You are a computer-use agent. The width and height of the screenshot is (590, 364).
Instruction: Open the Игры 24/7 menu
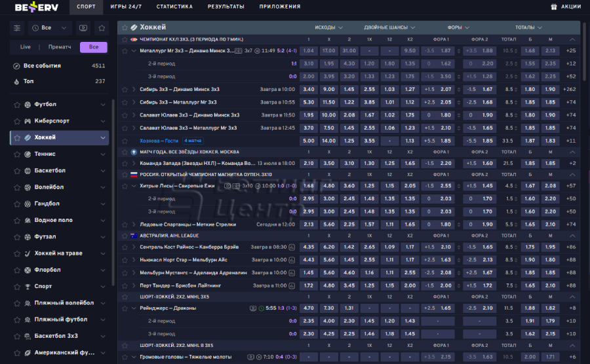[126, 7]
